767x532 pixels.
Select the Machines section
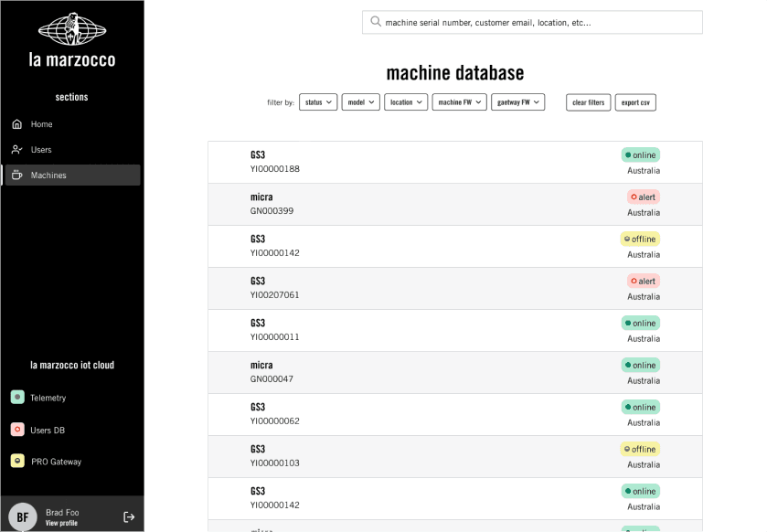(x=71, y=176)
